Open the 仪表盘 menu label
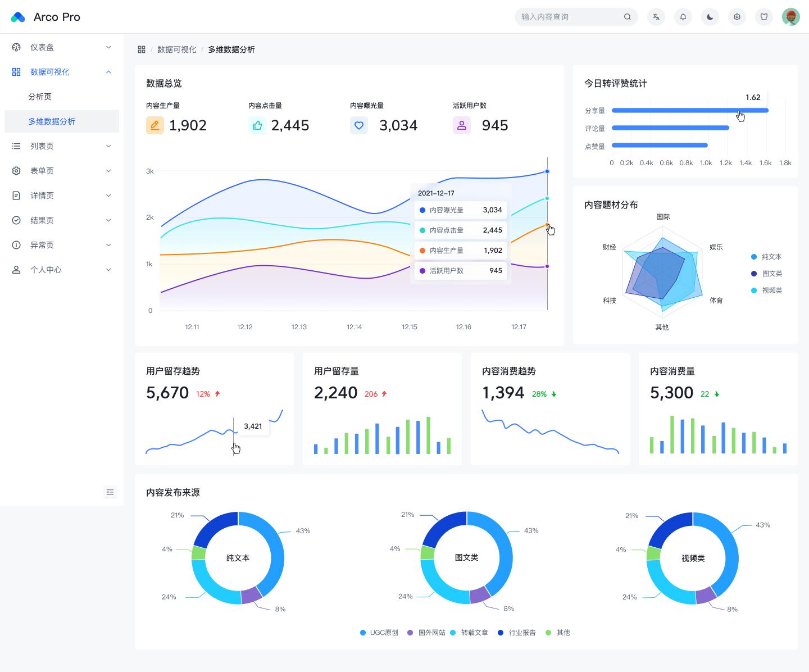Image resolution: width=809 pixels, height=672 pixels. pos(42,47)
